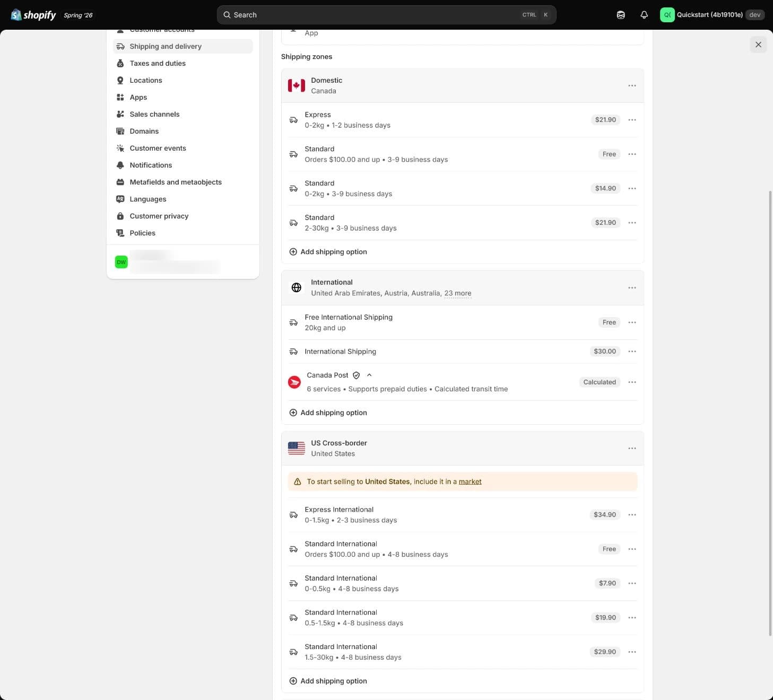Open more actions for Canada Post rate
This screenshot has width=773, height=700.
click(632, 382)
